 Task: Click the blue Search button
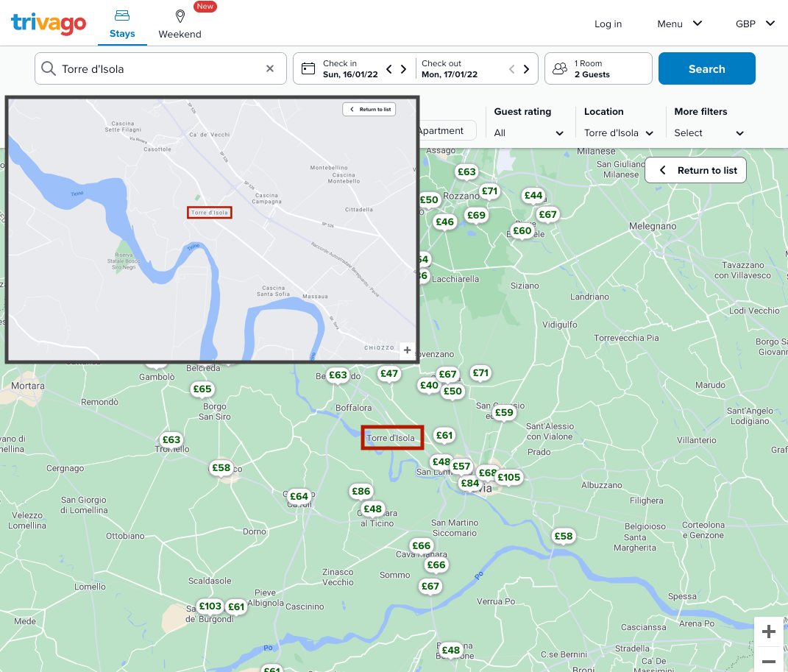point(706,68)
